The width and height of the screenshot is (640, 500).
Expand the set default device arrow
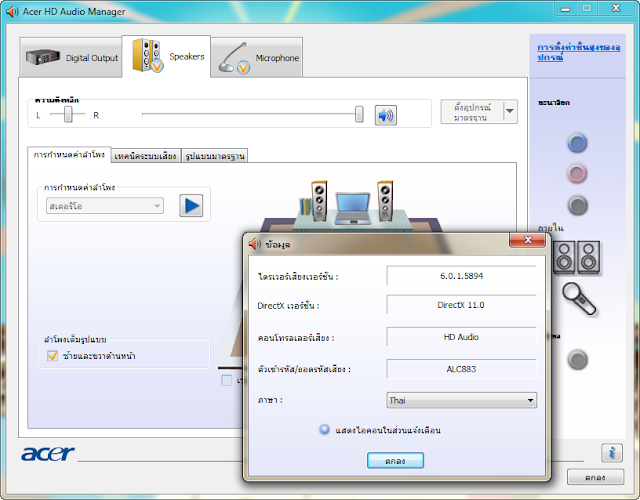510,111
